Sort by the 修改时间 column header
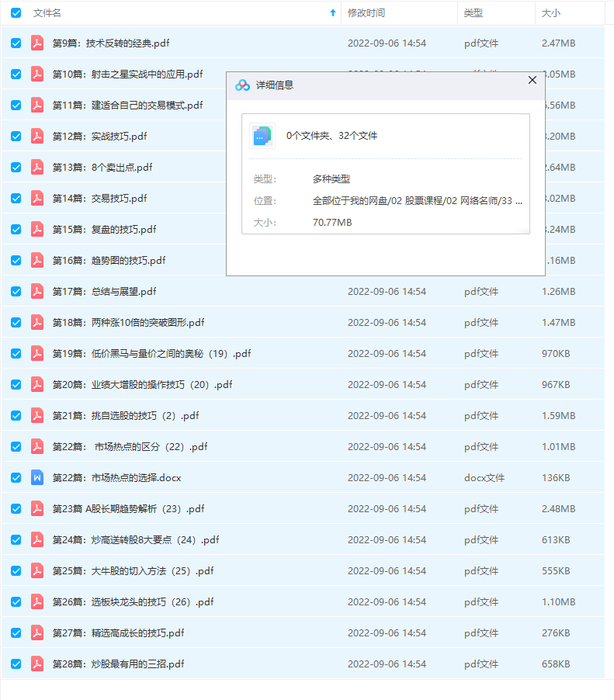This screenshot has width=614, height=700. pyautogui.click(x=366, y=13)
